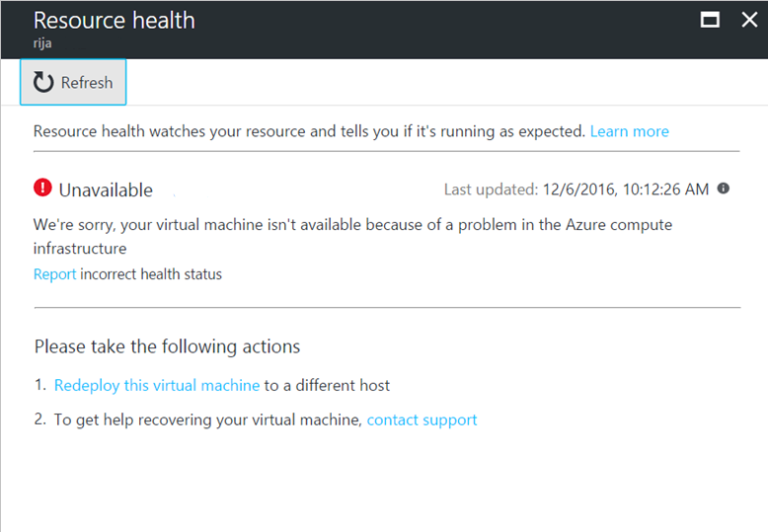Click the to a different host text

(x=327, y=386)
